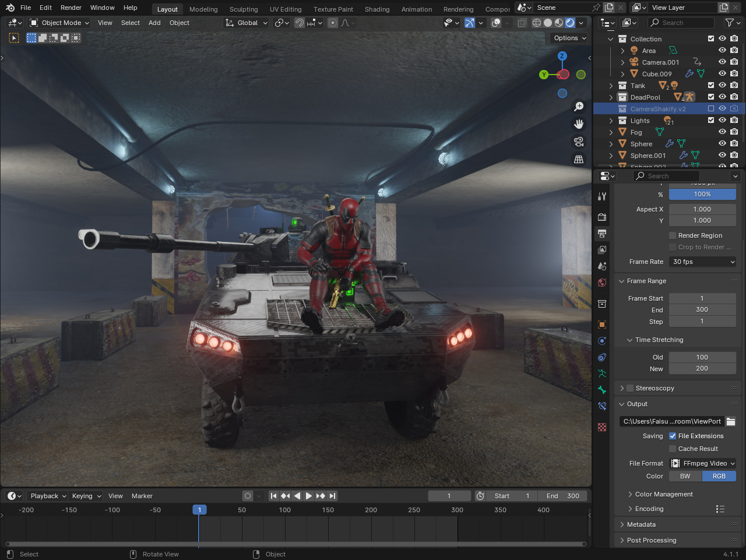This screenshot has width=746, height=560.
Task: Open the Bone Constraints properties tab
Action: click(x=602, y=406)
